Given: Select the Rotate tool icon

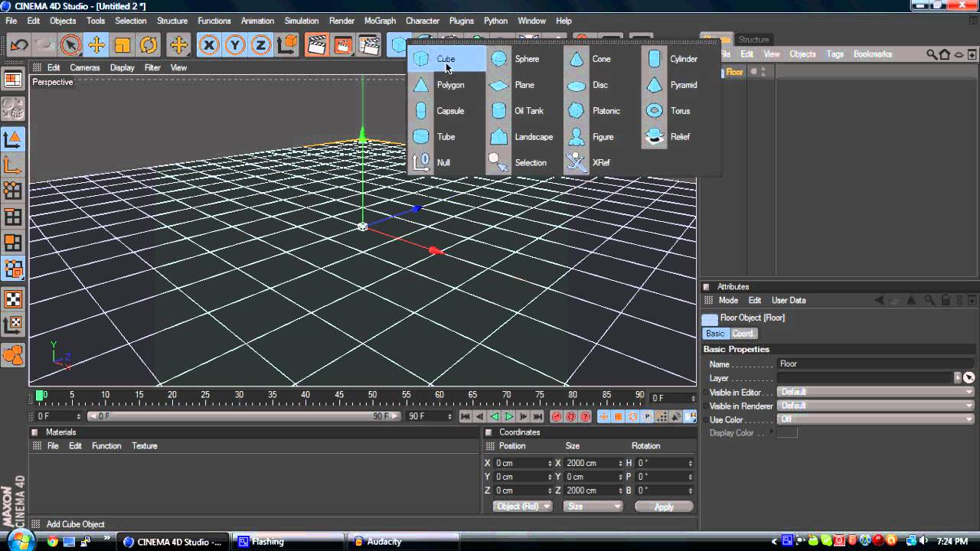Looking at the screenshot, I should point(149,45).
